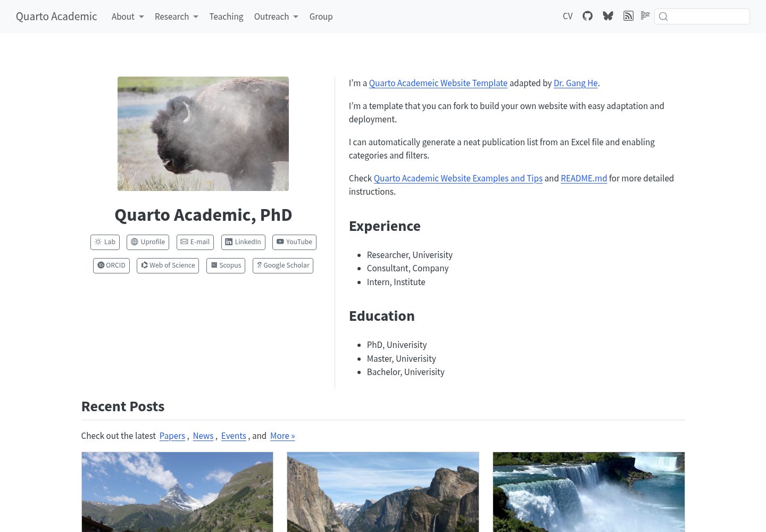
Task: Click the envelope icon on E-mail button
Action: tap(184, 242)
